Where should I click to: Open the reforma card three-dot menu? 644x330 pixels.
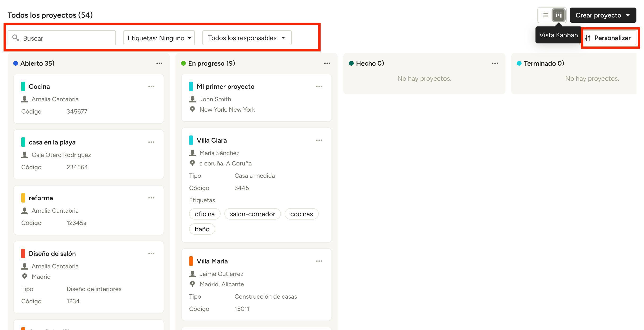tap(151, 198)
